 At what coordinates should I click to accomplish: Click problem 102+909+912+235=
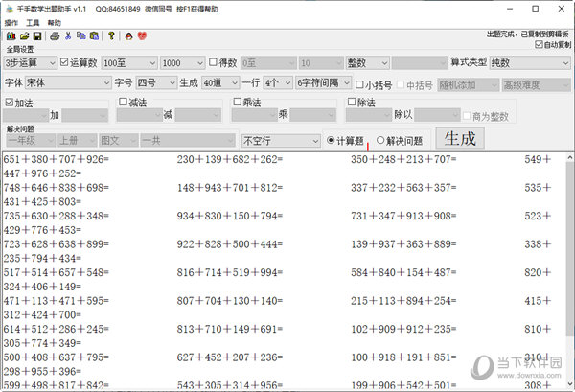pos(403,329)
